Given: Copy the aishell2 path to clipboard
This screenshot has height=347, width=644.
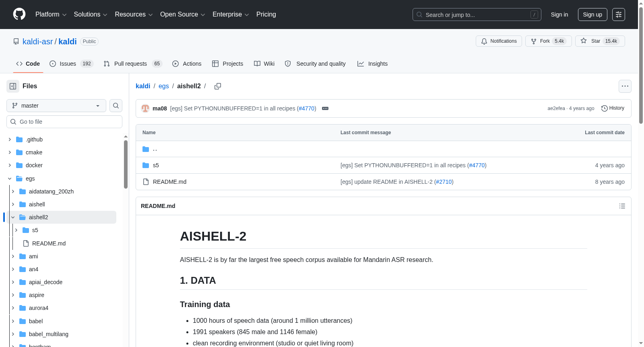Looking at the screenshot, I should pos(218,86).
